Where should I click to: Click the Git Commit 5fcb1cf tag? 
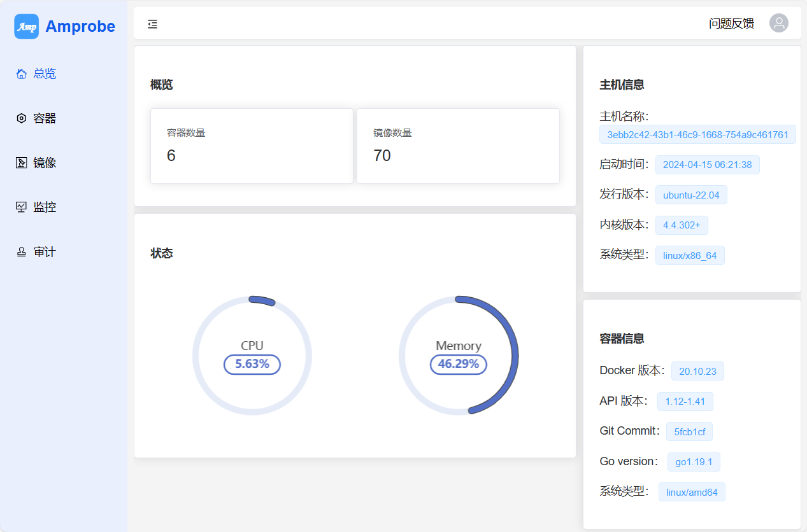click(689, 432)
